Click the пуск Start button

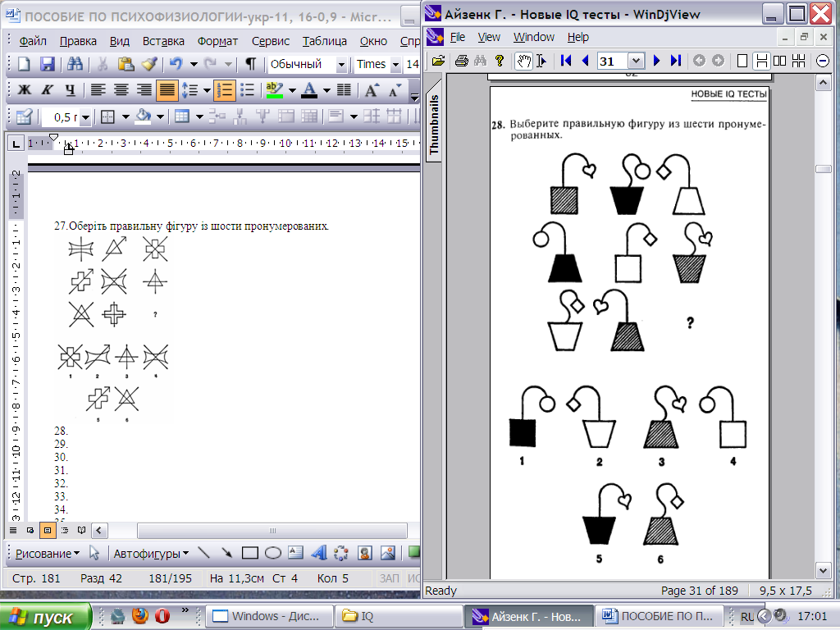pyautogui.click(x=46, y=617)
